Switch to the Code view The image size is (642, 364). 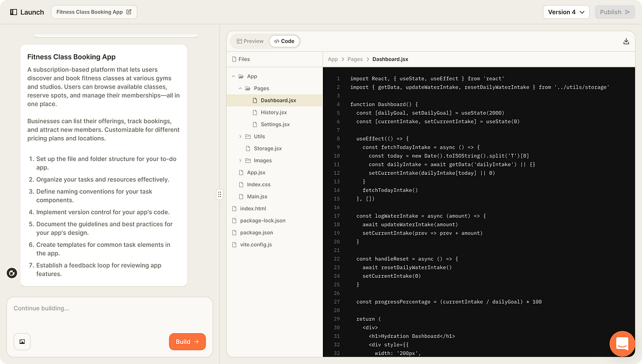click(284, 41)
